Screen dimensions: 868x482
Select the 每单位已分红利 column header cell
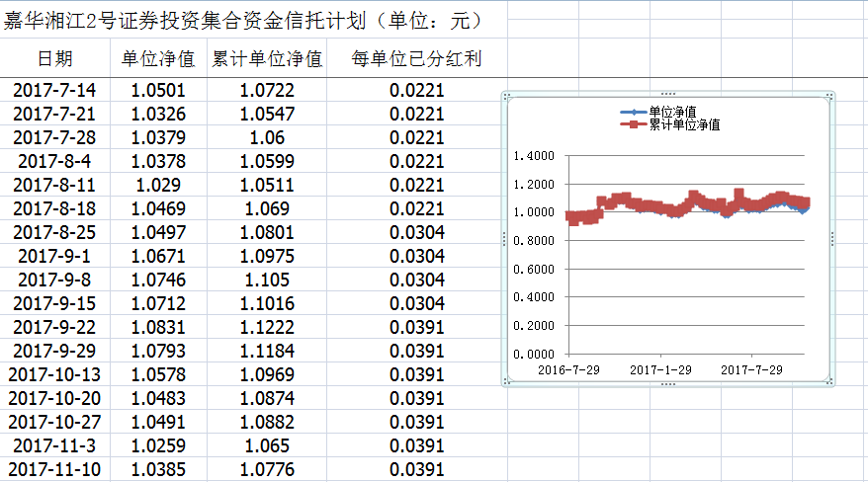tap(416, 58)
